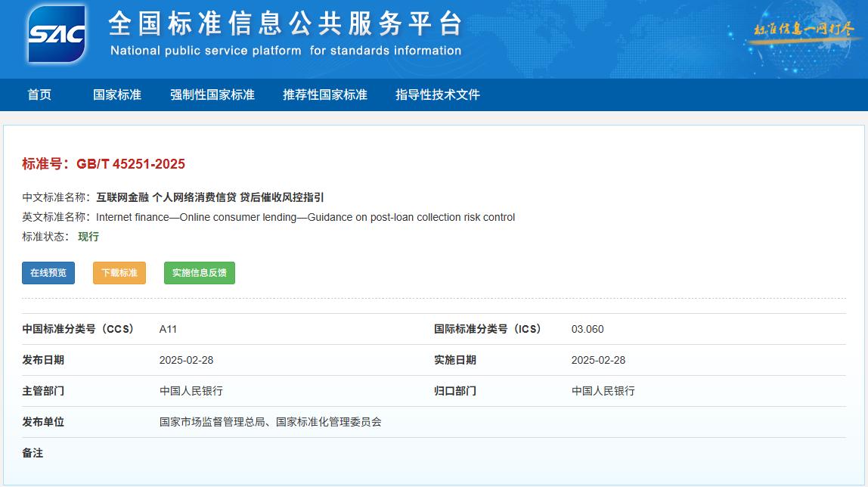Click the platform title 全国标准信息公共服务平台
The width and height of the screenshot is (868, 487).
pos(285,25)
